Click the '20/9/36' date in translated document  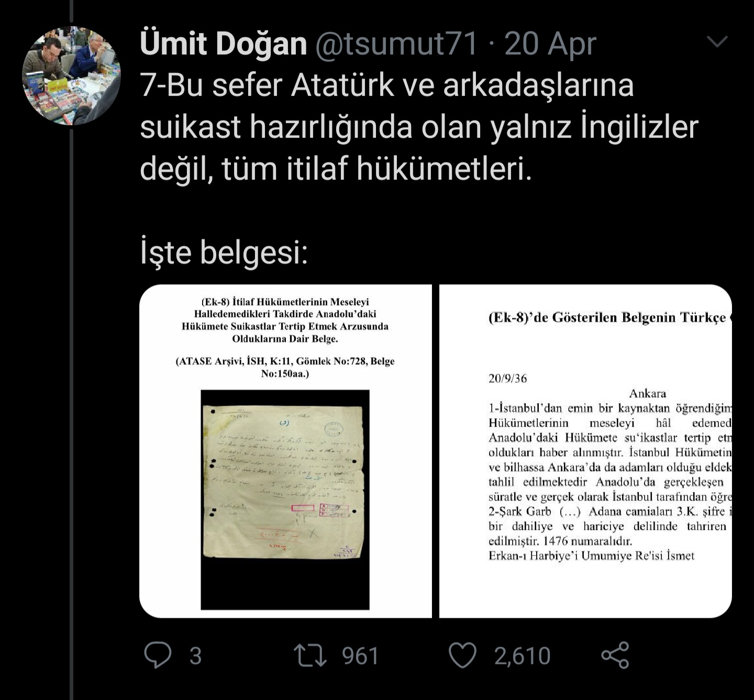(507, 379)
